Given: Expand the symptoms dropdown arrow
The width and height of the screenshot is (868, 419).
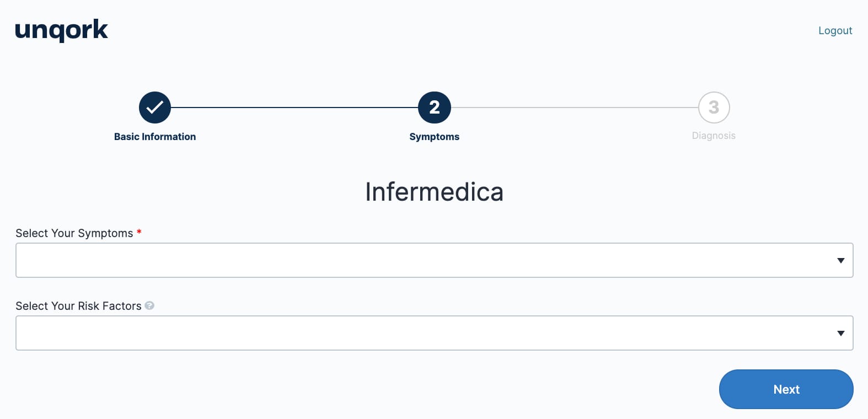Looking at the screenshot, I should 841,261.
